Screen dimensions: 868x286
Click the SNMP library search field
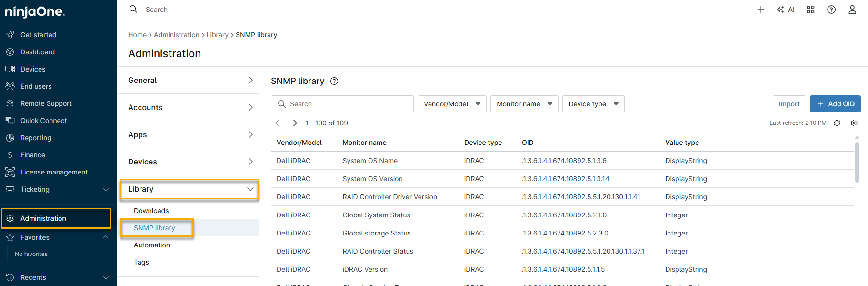(342, 104)
